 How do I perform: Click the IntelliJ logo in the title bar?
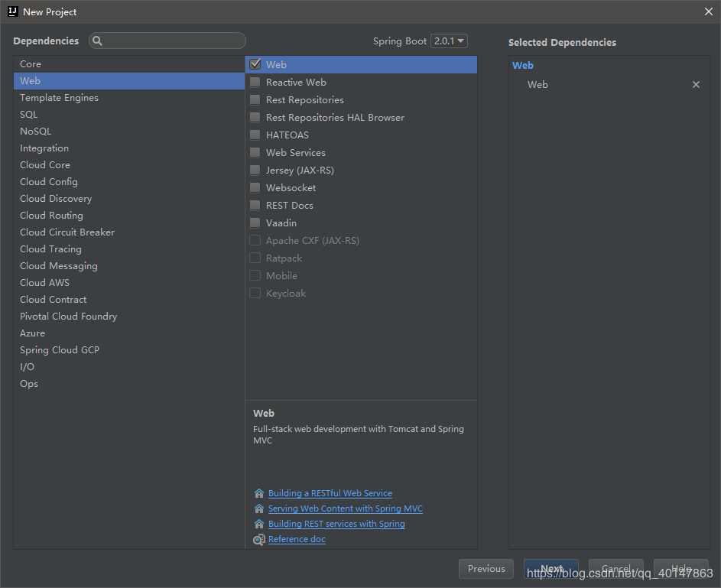12,11
